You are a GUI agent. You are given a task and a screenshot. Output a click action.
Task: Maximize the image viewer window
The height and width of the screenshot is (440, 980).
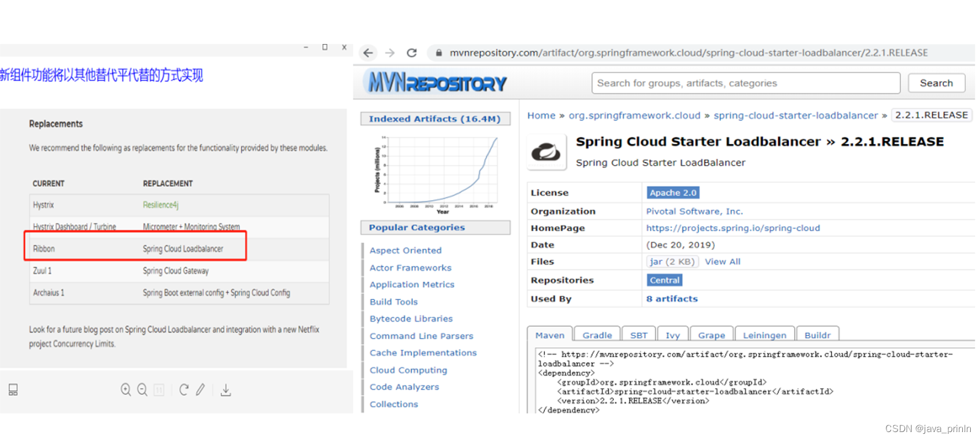324,47
